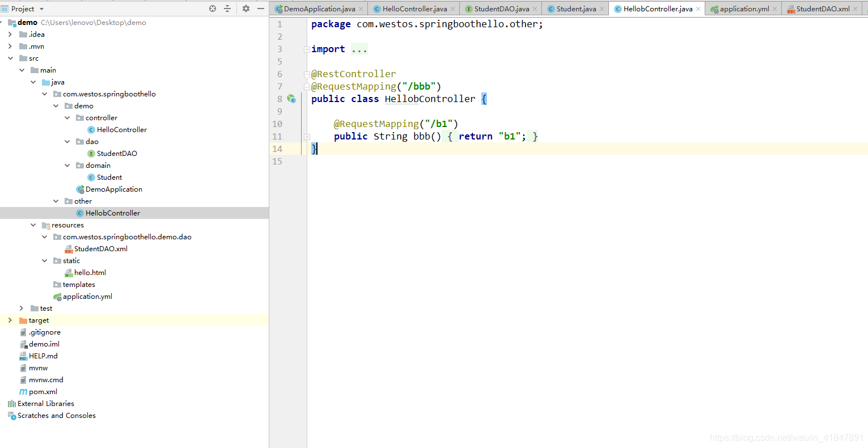Collapse the dao package
Screen dimensions: 868x448
click(x=67, y=141)
